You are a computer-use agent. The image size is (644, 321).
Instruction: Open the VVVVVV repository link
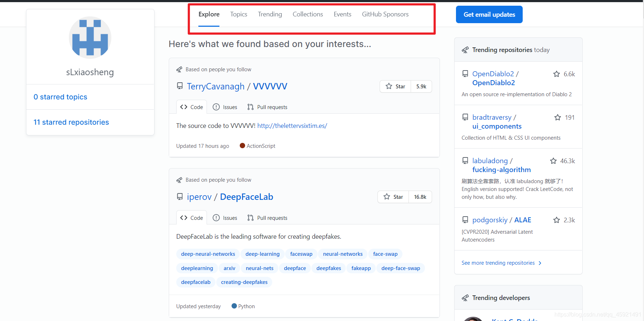(270, 87)
